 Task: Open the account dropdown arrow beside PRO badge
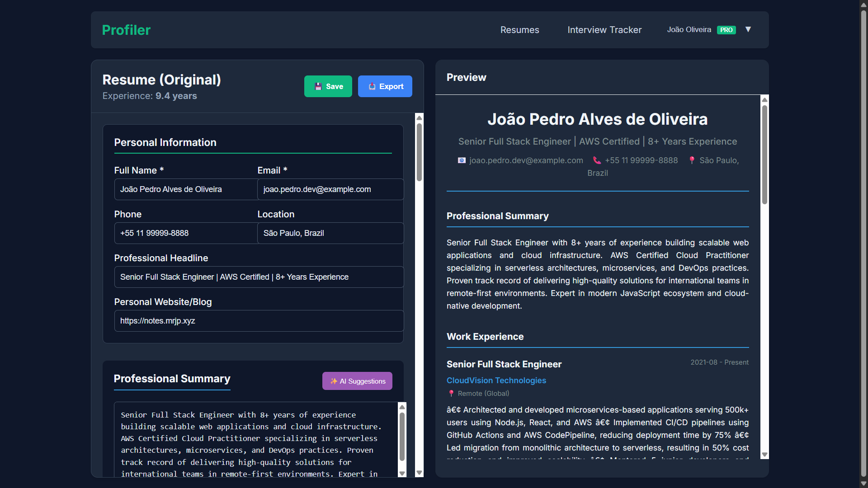[x=748, y=29]
